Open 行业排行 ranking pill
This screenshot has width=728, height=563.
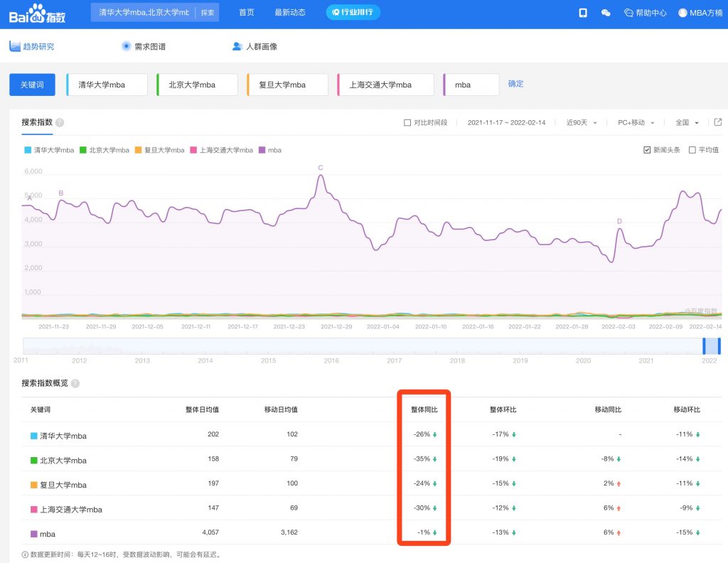click(x=353, y=12)
